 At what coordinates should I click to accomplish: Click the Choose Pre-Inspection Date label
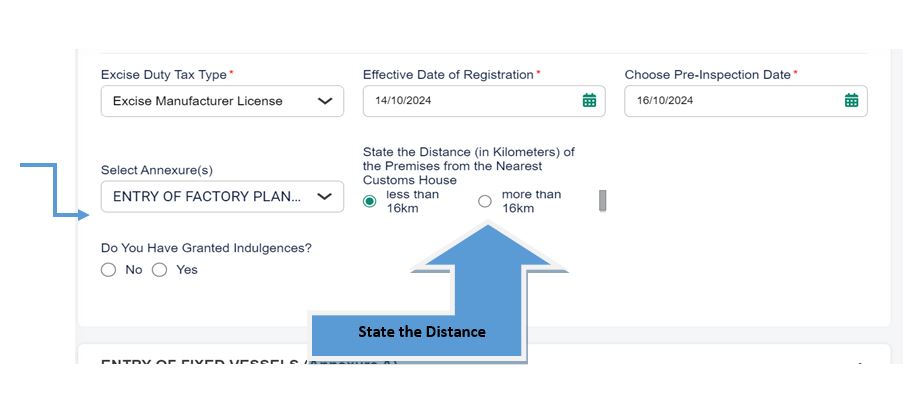tap(708, 75)
